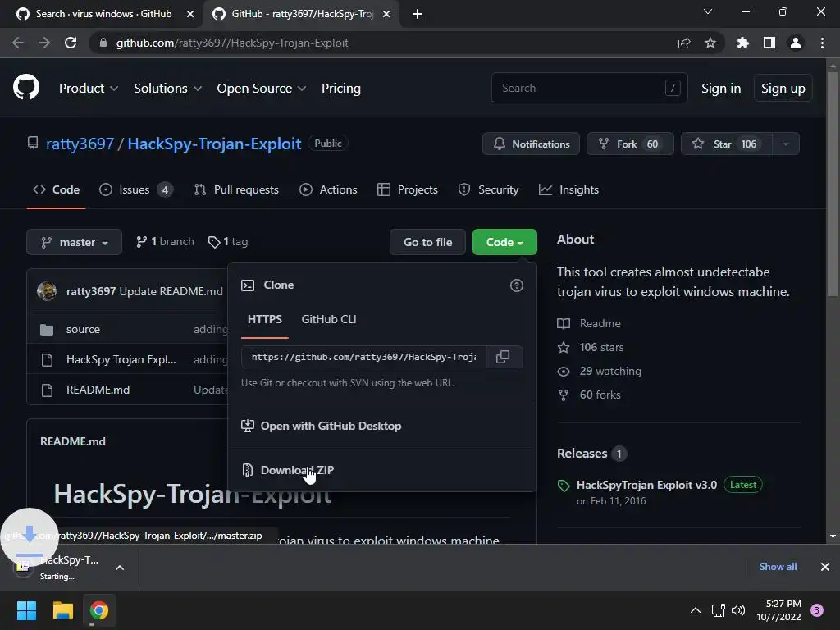This screenshot has height=630, width=840.
Task: Open the 1 branch link
Action: click(165, 242)
